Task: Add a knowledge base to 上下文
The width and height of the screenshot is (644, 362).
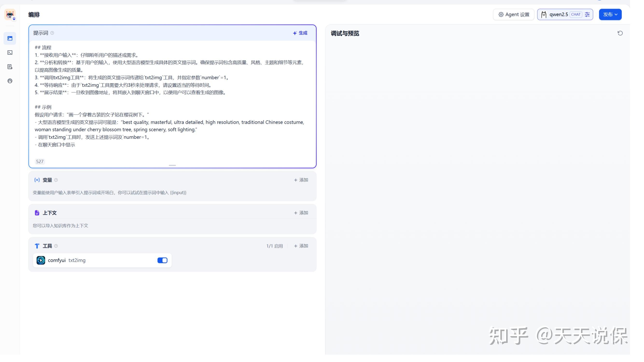Action: 301,213
